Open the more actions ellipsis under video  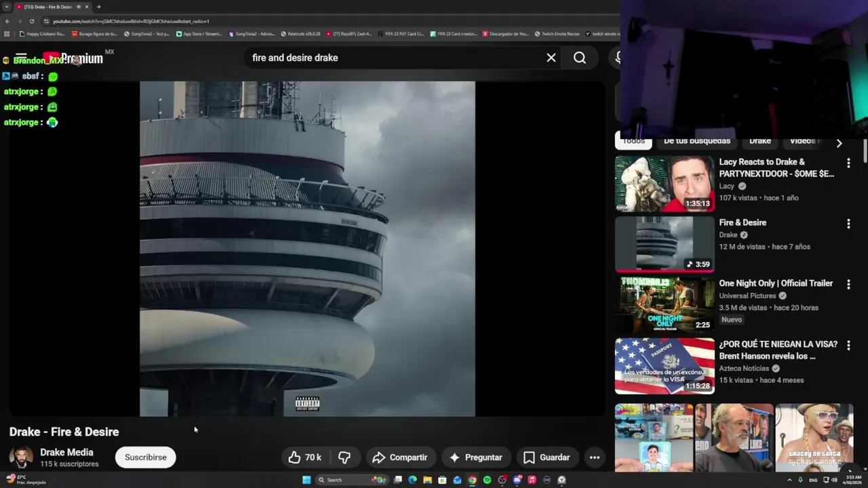(594, 457)
